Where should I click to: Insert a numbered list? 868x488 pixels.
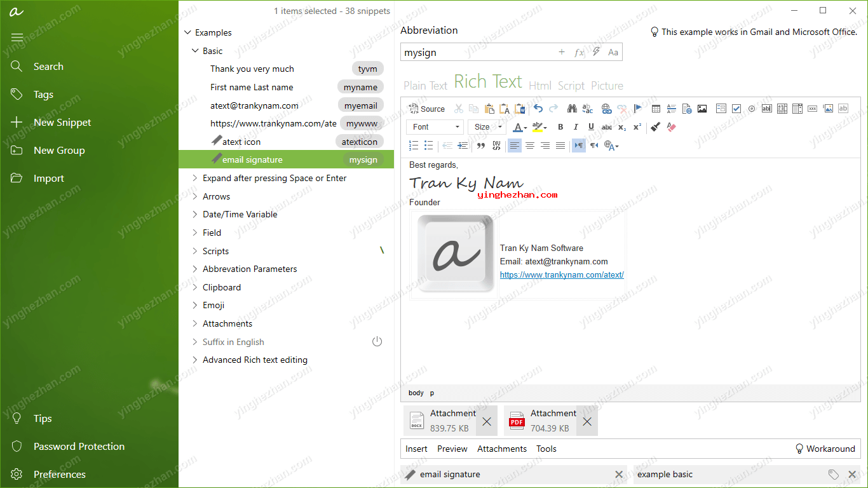pyautogui.click(x=414, y=146)
